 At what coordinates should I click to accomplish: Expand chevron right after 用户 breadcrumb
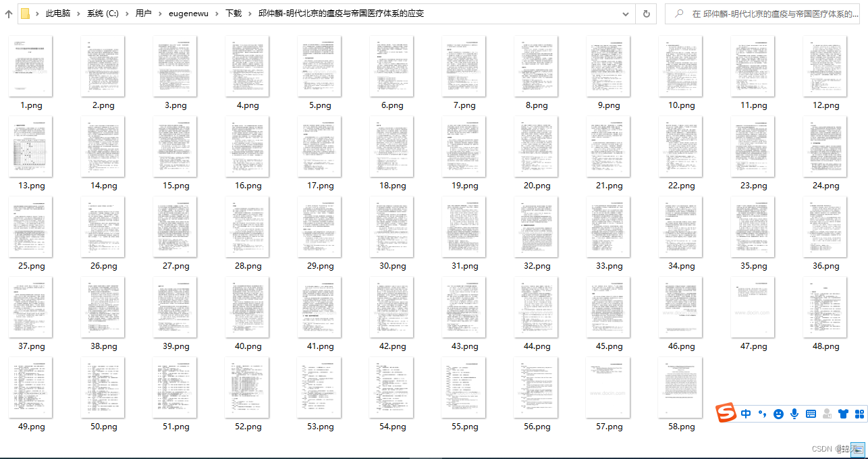pos(160,13)
